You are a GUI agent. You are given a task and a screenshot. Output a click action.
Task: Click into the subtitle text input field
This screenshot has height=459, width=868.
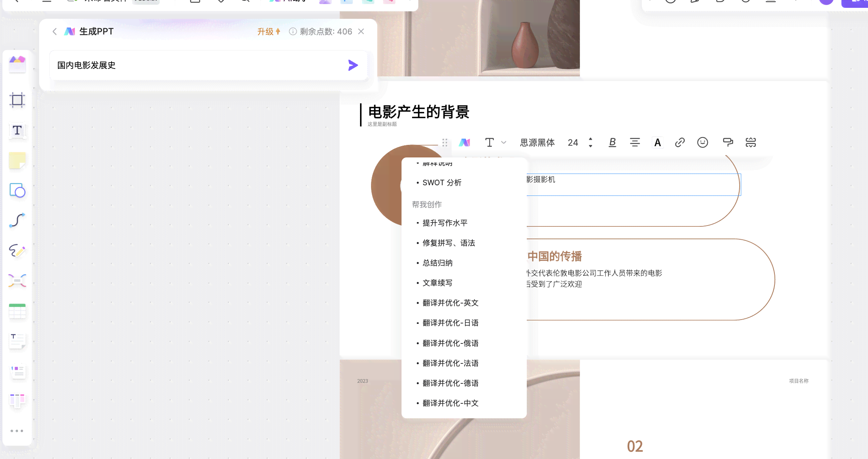click(383, 124)
